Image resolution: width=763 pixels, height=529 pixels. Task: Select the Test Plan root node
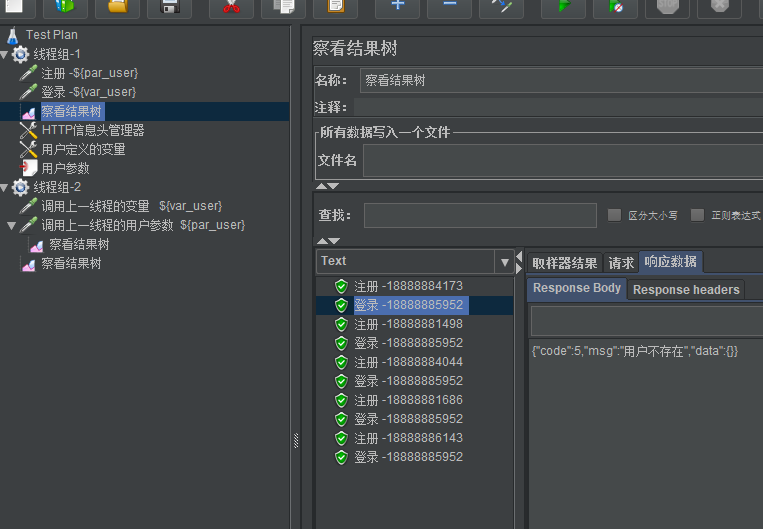click(x=52, y=35)
